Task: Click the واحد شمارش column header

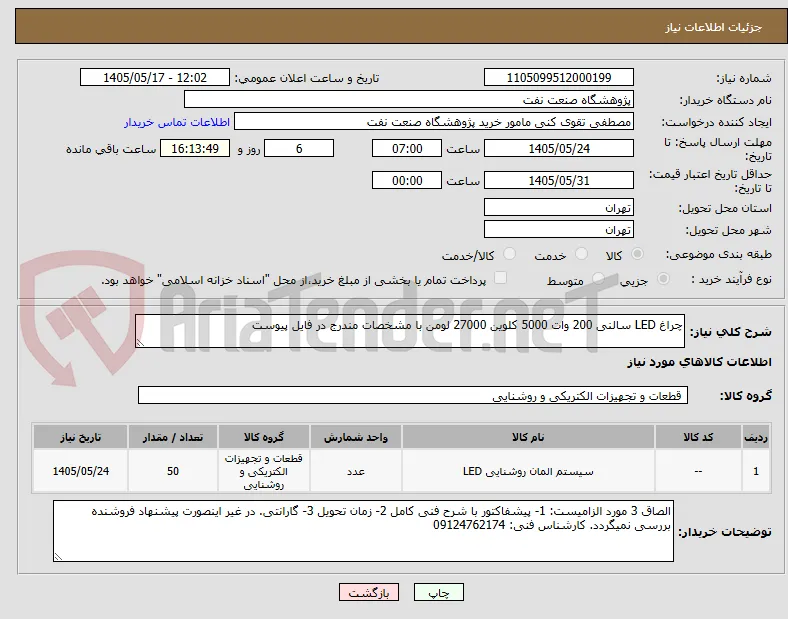Action: (x=356, y=437)
